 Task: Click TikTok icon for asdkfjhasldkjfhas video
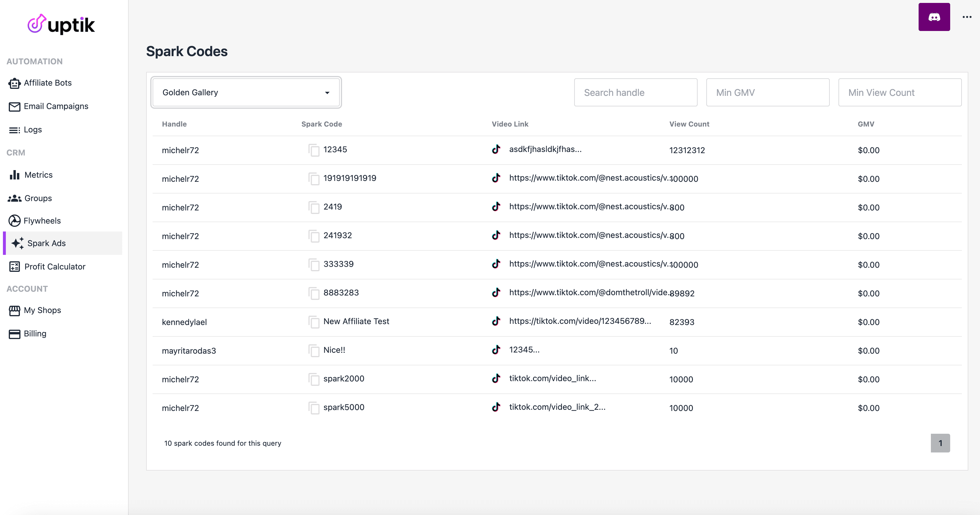(496, 149)
